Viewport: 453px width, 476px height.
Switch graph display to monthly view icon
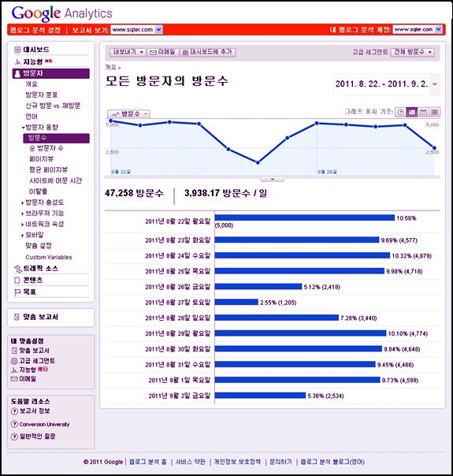(435, 112)
